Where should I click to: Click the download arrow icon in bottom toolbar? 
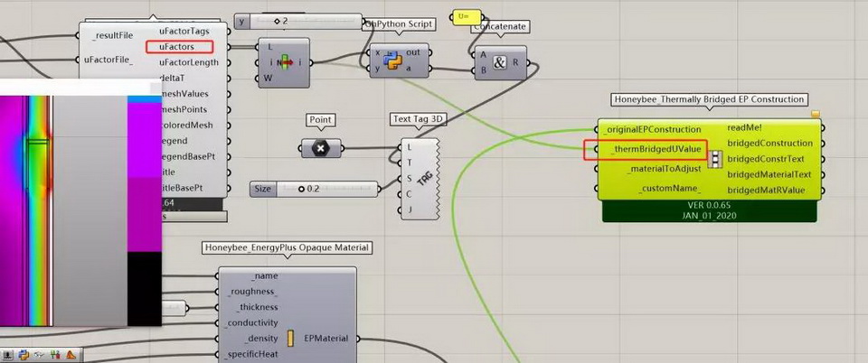pyautogui.click(x=8, y=355)
